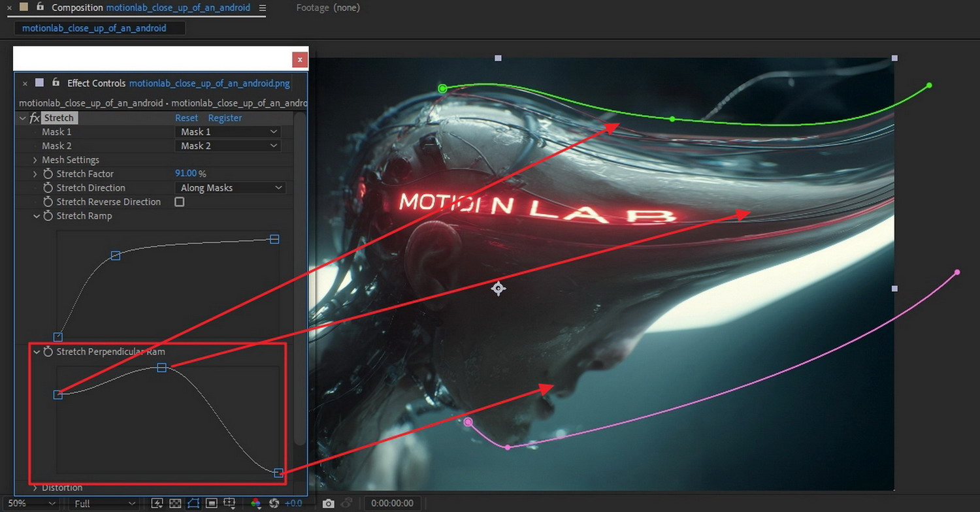
Task: Select the middle point of Stretch Ramp curve
Action: click(115, 256)
